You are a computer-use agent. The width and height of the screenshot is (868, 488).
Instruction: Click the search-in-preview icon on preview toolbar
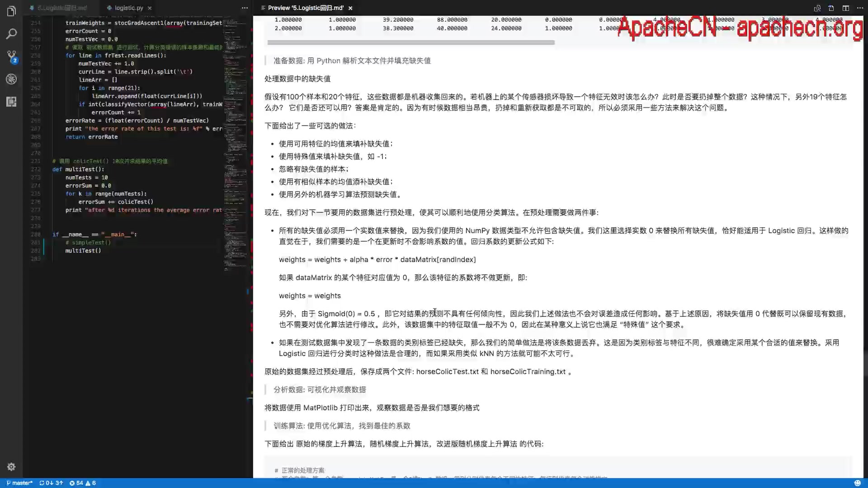817,8
